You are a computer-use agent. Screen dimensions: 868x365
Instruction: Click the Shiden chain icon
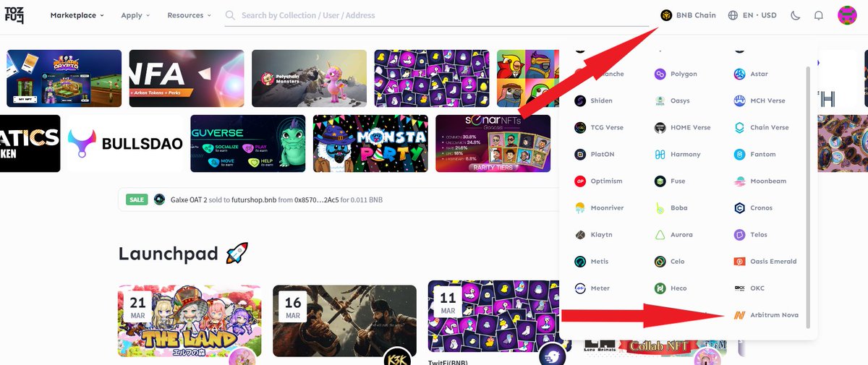pos(580,100)
